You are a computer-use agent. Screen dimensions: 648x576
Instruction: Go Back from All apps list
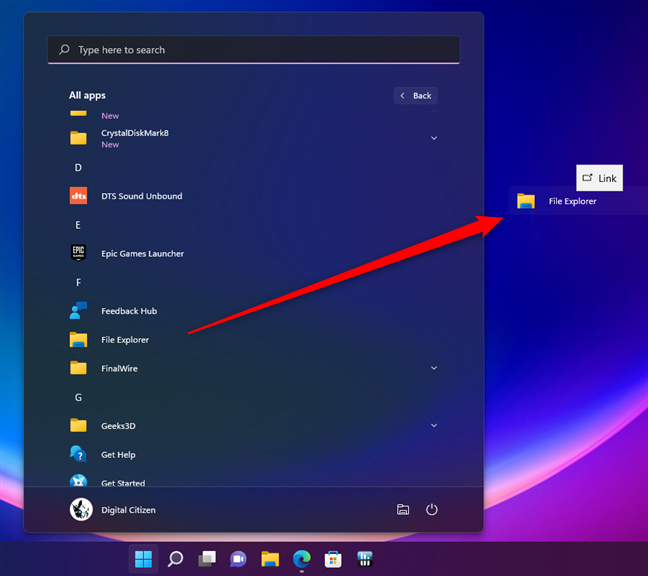[x=416, y=96]
